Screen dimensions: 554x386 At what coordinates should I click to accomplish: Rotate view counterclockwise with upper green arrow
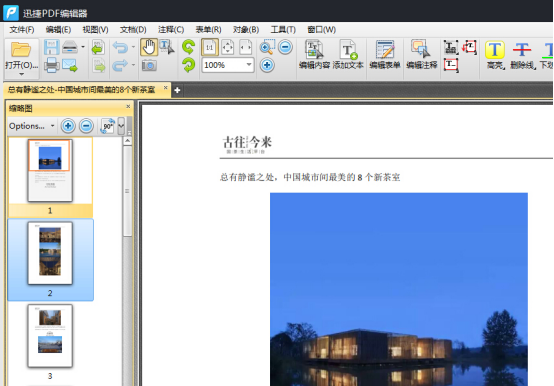[189, 47]
